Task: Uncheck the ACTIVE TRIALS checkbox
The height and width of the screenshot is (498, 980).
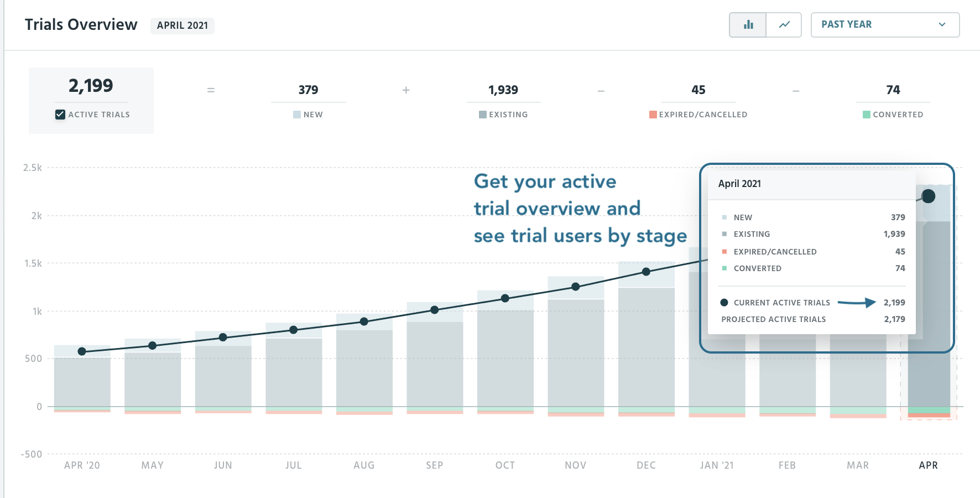Action: coord(59,114)
